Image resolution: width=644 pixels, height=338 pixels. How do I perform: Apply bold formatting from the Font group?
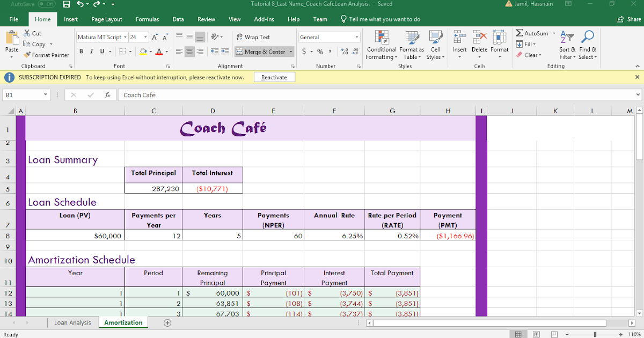[81, 52]
